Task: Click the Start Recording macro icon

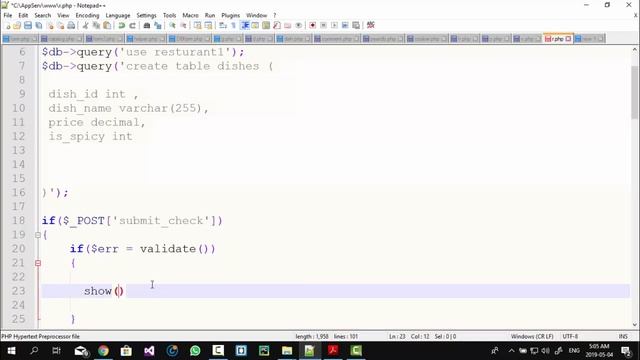Action: click(x=312, y=26)
